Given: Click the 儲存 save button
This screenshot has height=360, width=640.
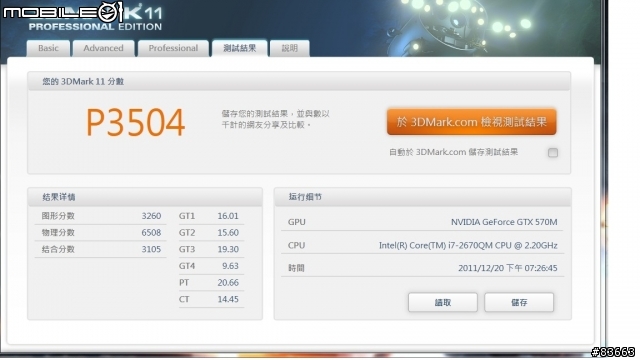Looking at the screenshot, I should point(519,302).
